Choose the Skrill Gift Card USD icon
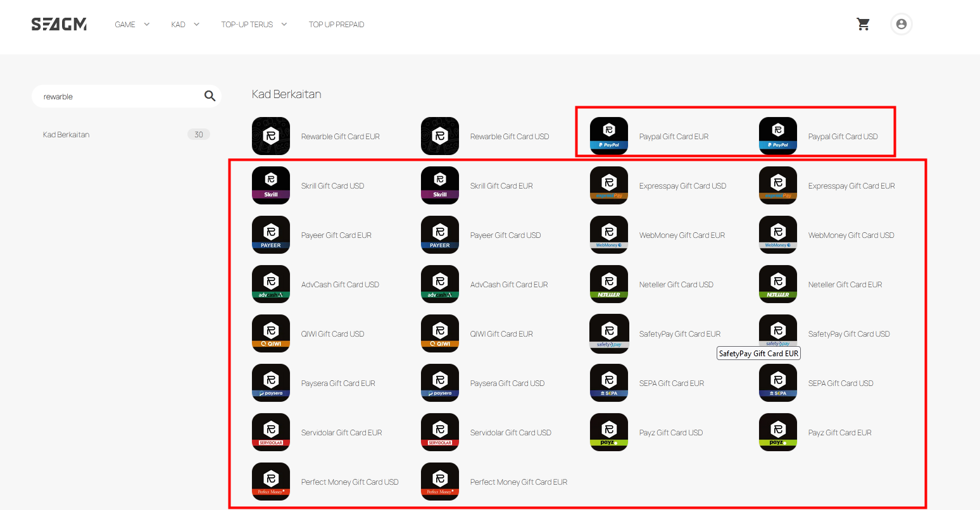Image resolution: width=980 pixels, height=510 pixels. (271, 185)
